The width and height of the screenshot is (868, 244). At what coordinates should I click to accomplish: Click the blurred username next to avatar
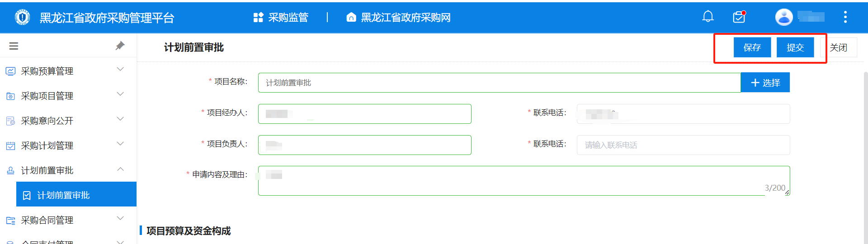[811, 17]
